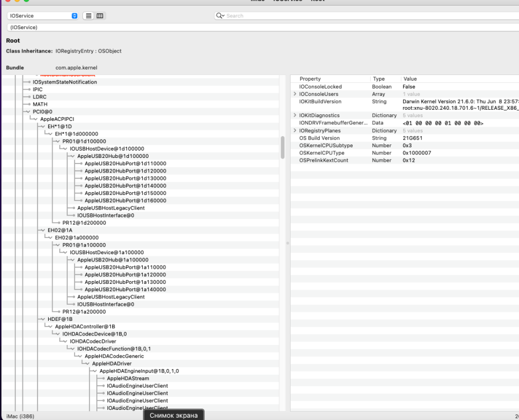The width and height of the screenshot is (519, 420).
Task: Click the Property column header
Action: 310,79
